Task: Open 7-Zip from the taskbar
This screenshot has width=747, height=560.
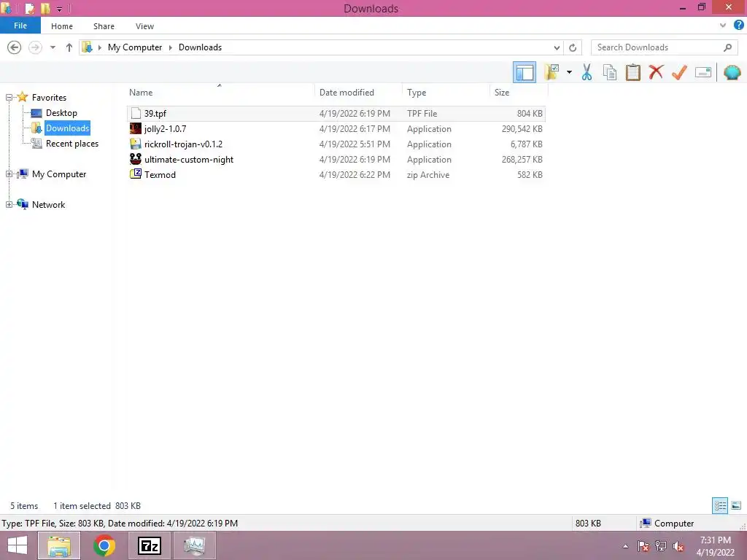Action: coord(149,545)
